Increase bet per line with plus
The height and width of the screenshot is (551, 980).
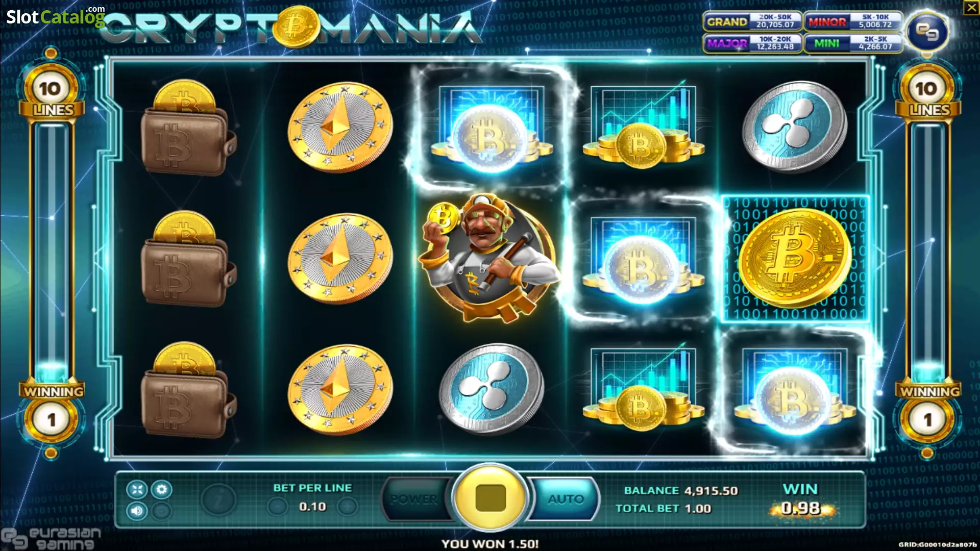(348, 507)
